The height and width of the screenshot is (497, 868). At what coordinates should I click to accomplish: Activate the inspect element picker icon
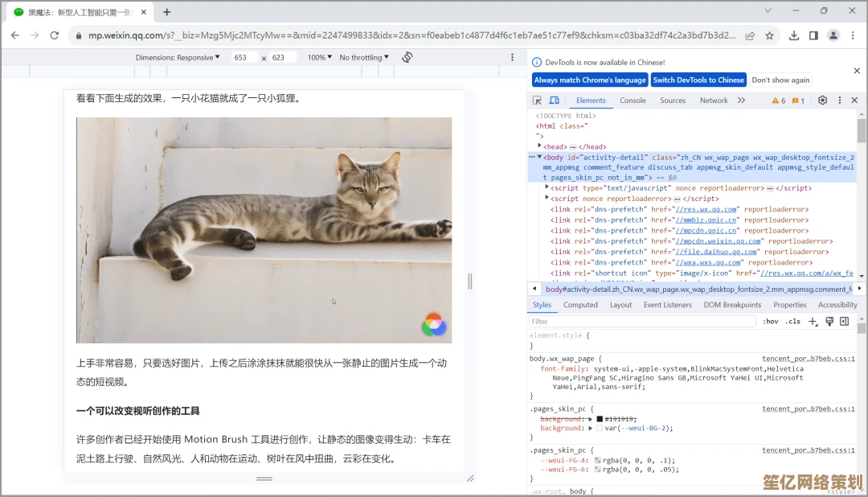point(537,101)
